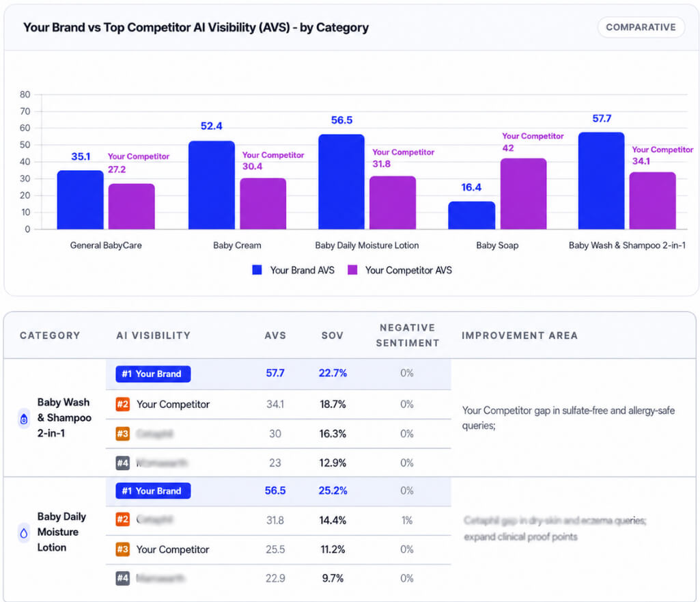Select the purple Baby Daily Moisture Lotion bar
Image resolution: width=700 pixels, height=602 pixels.
(x=393, y=202)
